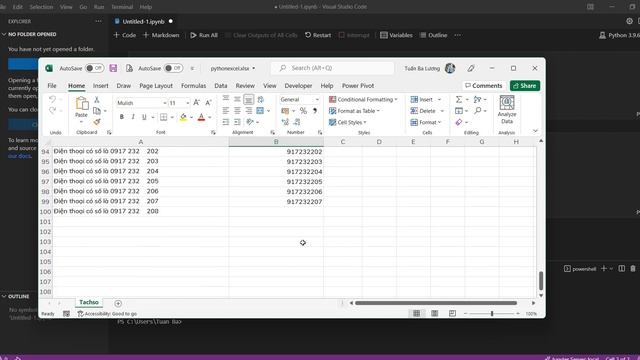Click Run All in VS Code
The width and height of the screenshot is (640, 360).
[204, 35]
